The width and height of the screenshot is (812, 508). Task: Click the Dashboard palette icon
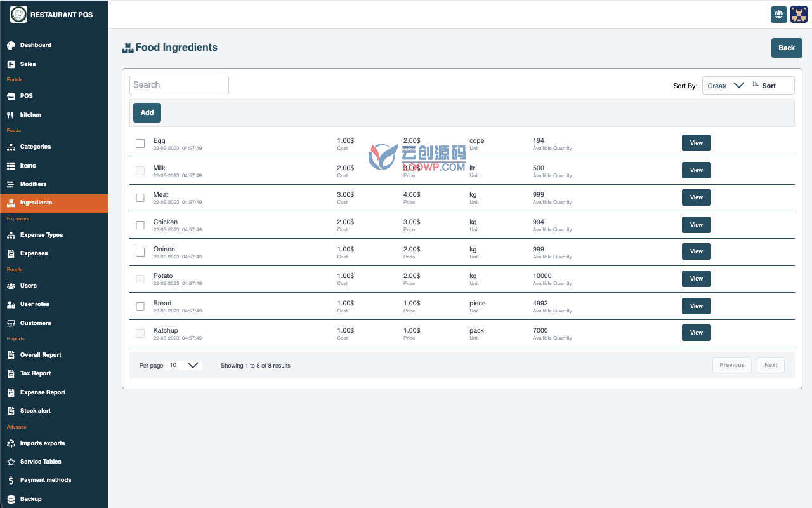[x=11, y=45]
